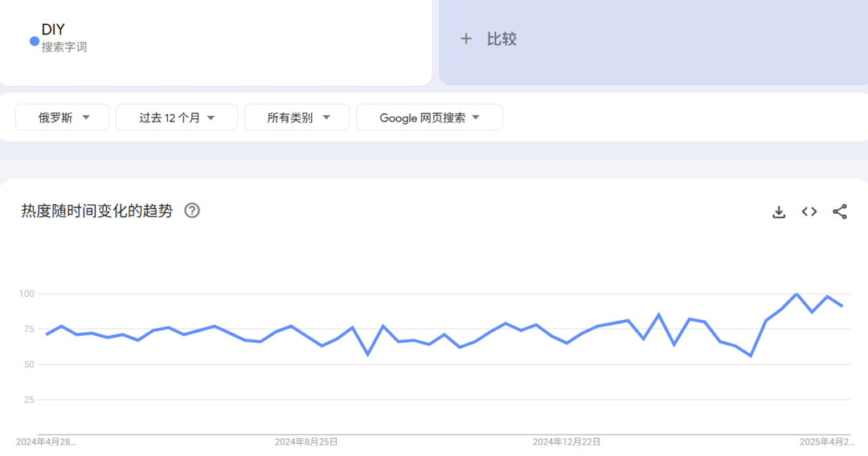Select the 2024年8月25日 date label
The image size is (868, 456).
pyautogui.click(x=306, y=442)
